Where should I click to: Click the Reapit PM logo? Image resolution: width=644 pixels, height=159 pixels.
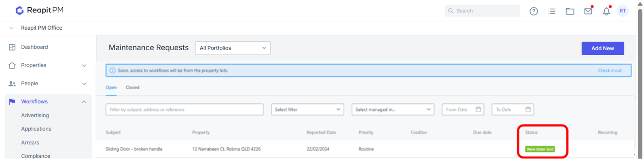(x=39, y=10)
